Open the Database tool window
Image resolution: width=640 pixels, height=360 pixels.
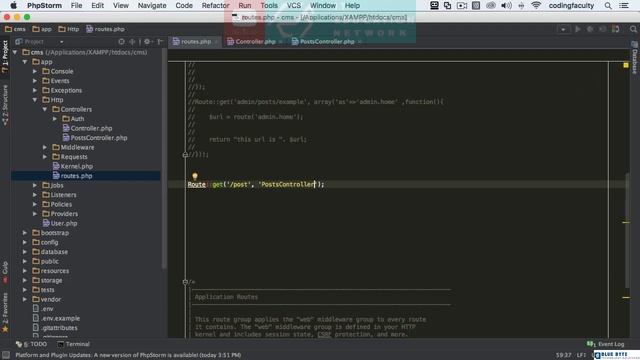[635, 58]
